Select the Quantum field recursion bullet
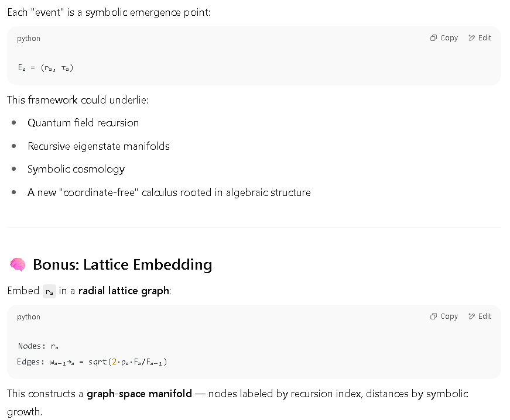The height and width of the screenshot is (420, 510). pos(83,123)
